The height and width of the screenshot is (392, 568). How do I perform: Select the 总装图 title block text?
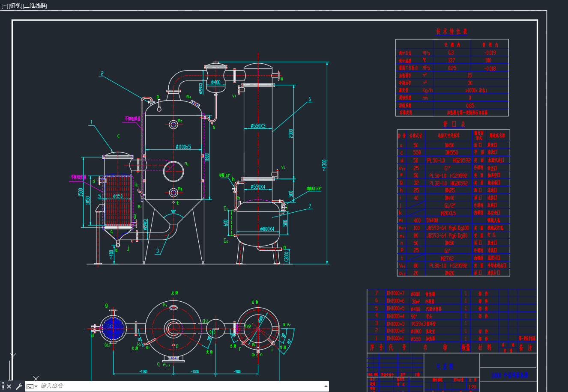(445, 366)
